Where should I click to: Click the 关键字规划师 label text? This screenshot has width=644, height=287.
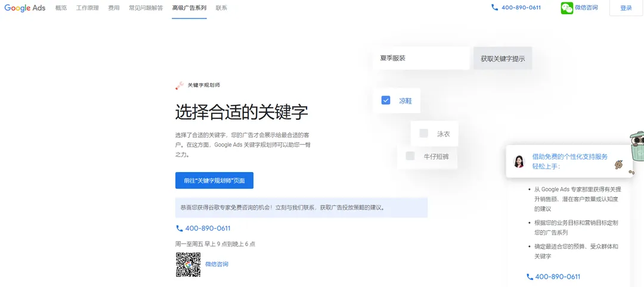(204, 85)
